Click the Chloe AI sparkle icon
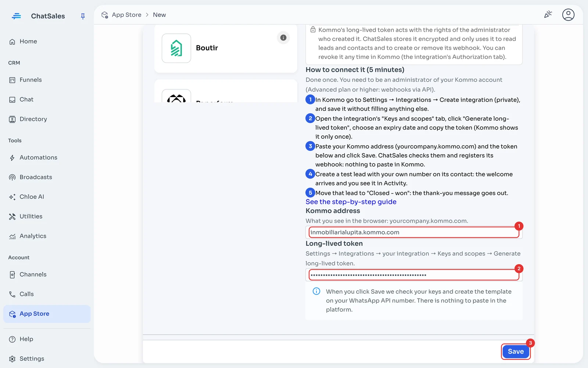The width and height of the screenshot is (588, 368). [x=12, y=197]
